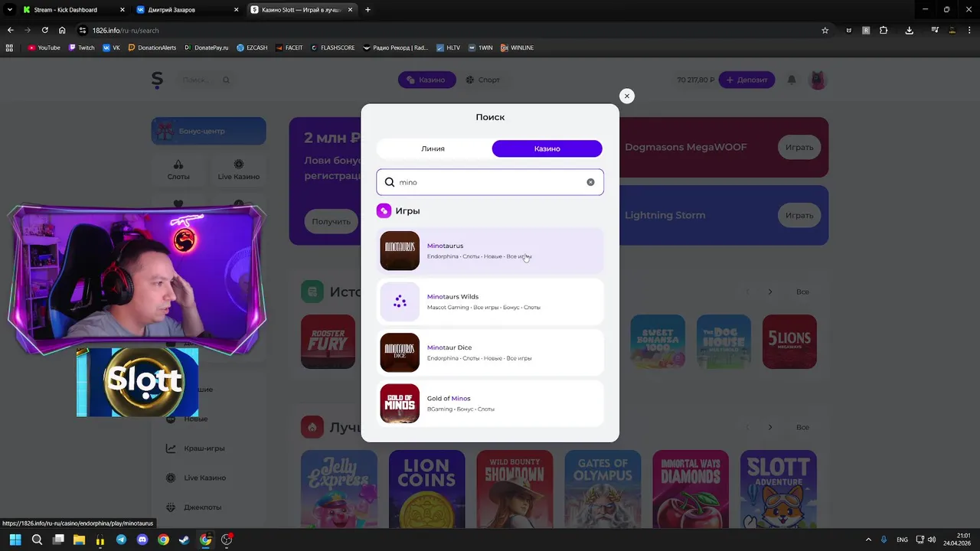Click the Все link in the top games row
This screenshot has width=980, height=551.
click(x=802, y=292)
